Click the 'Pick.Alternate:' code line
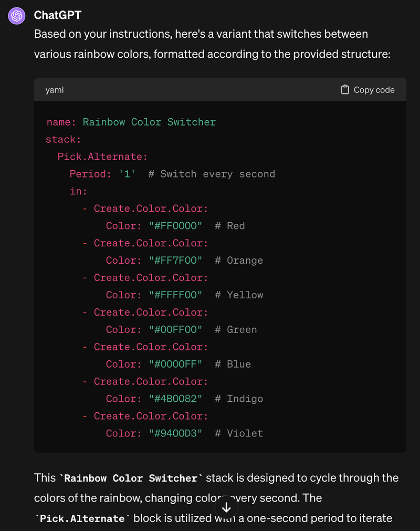This screenshot has width=420, height=531. [x=102, y=157]
